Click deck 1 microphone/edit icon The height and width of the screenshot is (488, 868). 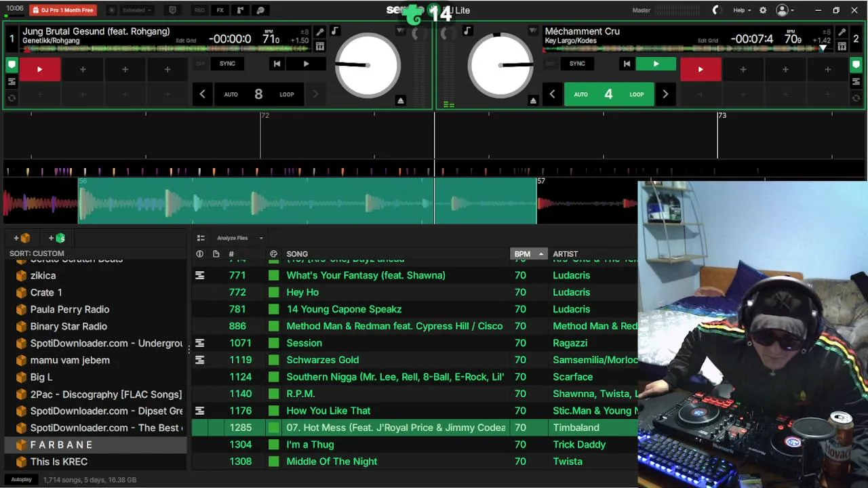[320, 32]
